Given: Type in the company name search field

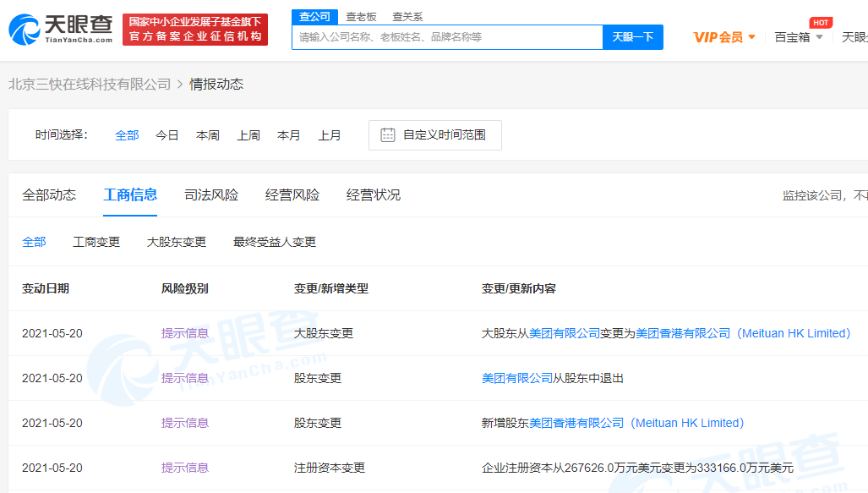Looking at the screenshot, I should tap(447, 37).
